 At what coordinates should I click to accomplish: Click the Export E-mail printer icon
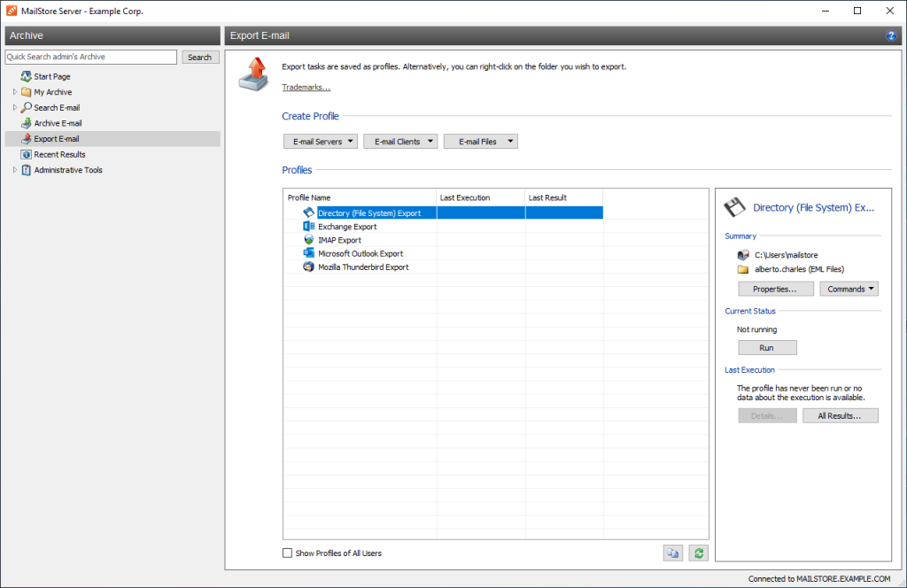(x=25, y=138)
